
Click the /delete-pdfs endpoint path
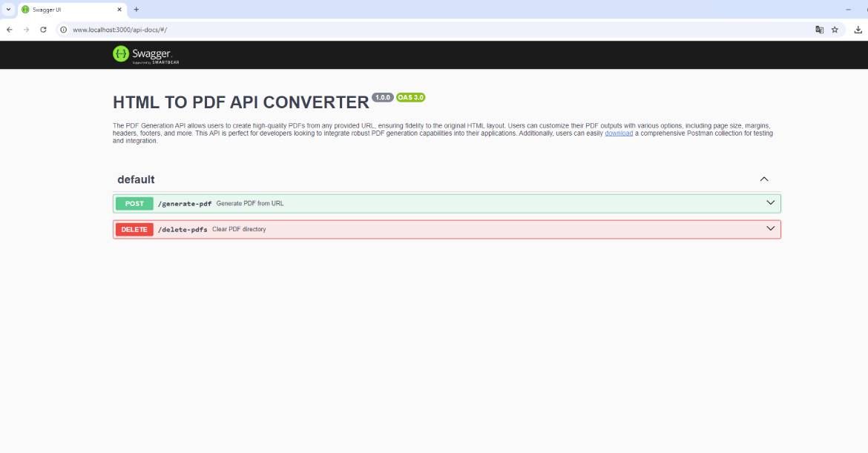[182, 230]
